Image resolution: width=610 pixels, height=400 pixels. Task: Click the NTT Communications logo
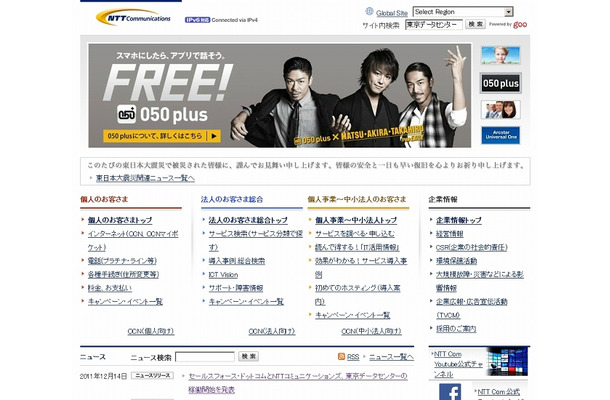pos(133,18)
